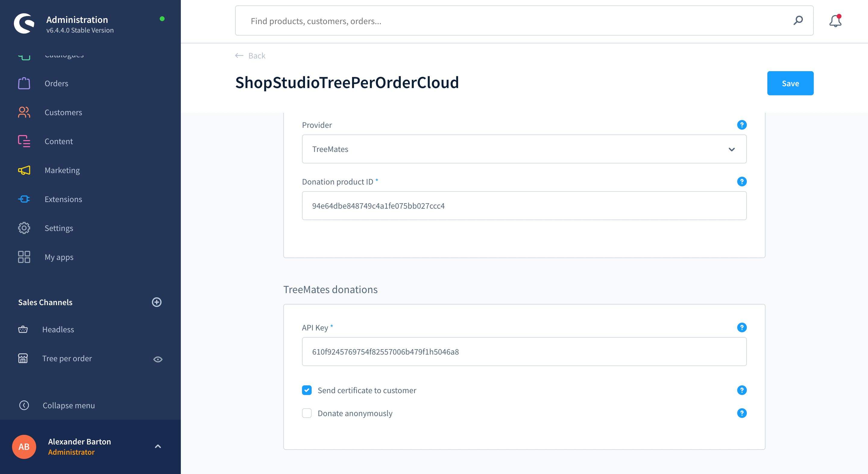
Task: Expand the Alexander Barton user menu chevron
Action: (x=158, y=446)
